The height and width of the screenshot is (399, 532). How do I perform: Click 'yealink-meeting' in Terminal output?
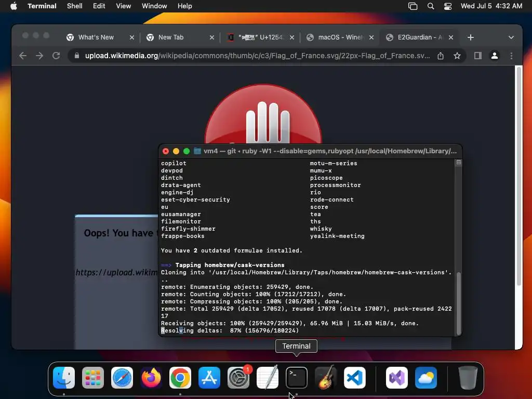tap(337, 236)
